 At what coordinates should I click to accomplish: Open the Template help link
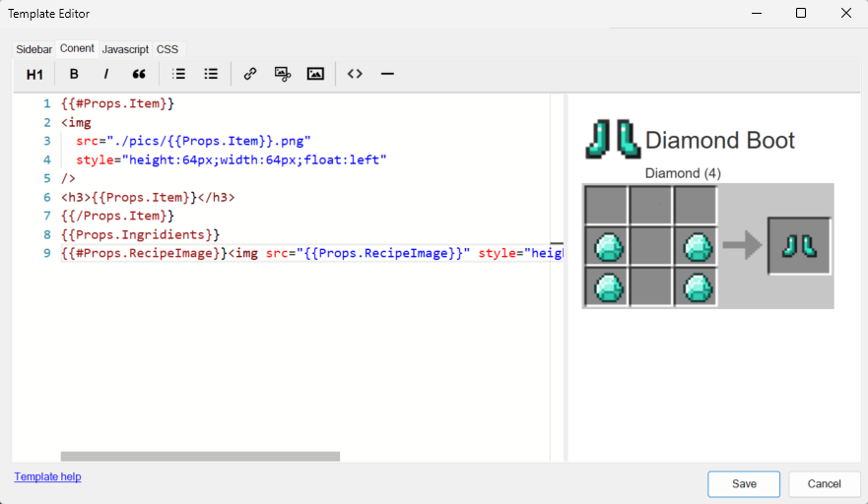pyautogui.click(x=47, y=476)
